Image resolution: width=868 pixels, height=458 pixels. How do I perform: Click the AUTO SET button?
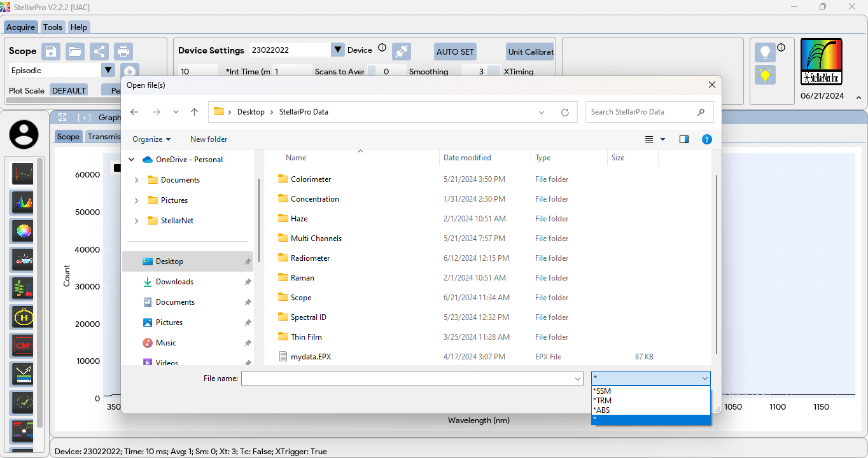[454, 51]
